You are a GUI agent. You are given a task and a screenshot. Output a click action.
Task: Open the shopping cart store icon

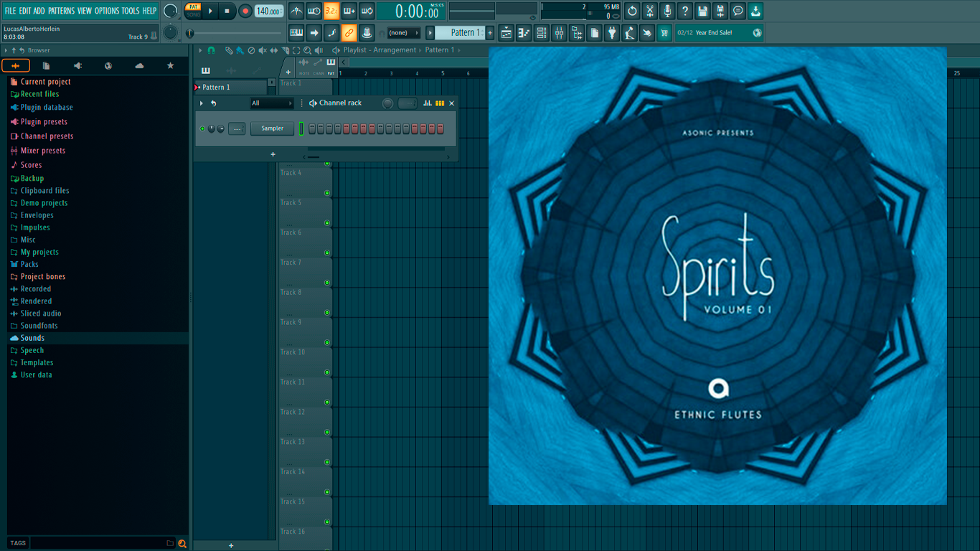tap(664, 32)
